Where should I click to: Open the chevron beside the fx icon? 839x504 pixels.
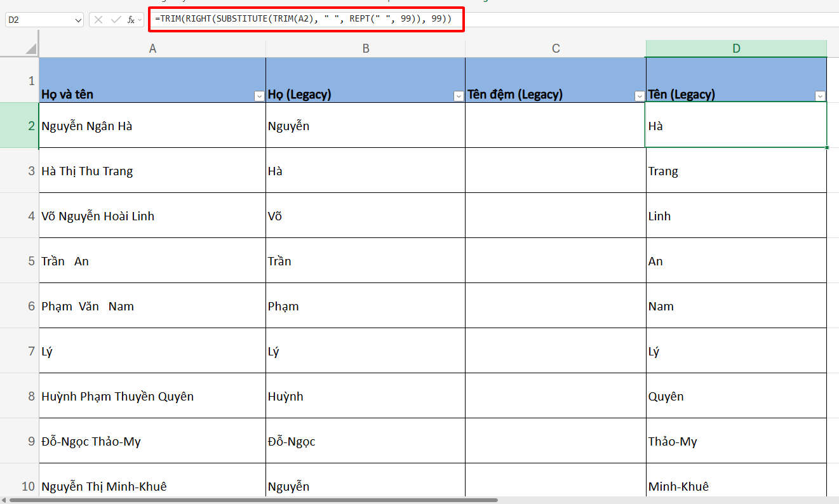(141, 19)
